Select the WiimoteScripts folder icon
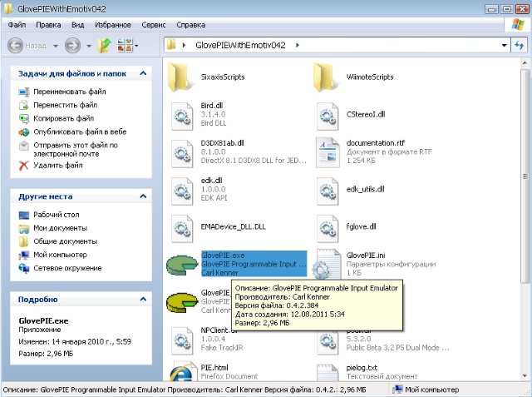This screenshot has height=397, width=532. (324, 77)
